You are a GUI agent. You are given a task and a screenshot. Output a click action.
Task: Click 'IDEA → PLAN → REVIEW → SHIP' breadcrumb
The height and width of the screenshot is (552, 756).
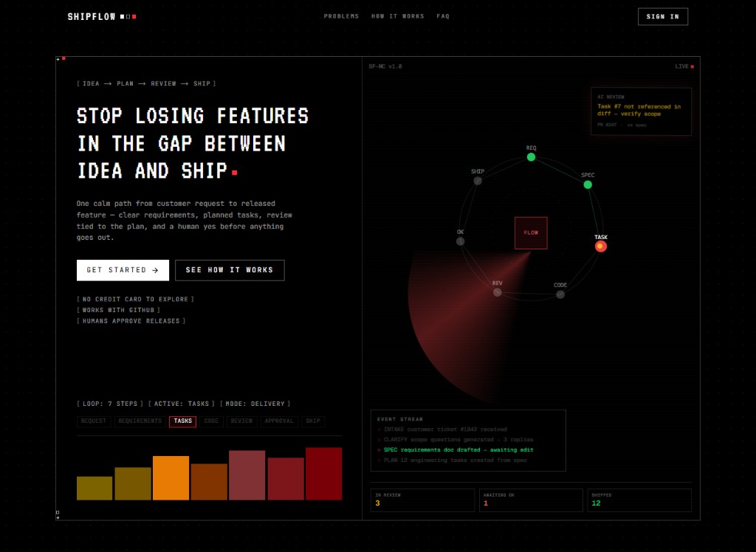point(146,84)
